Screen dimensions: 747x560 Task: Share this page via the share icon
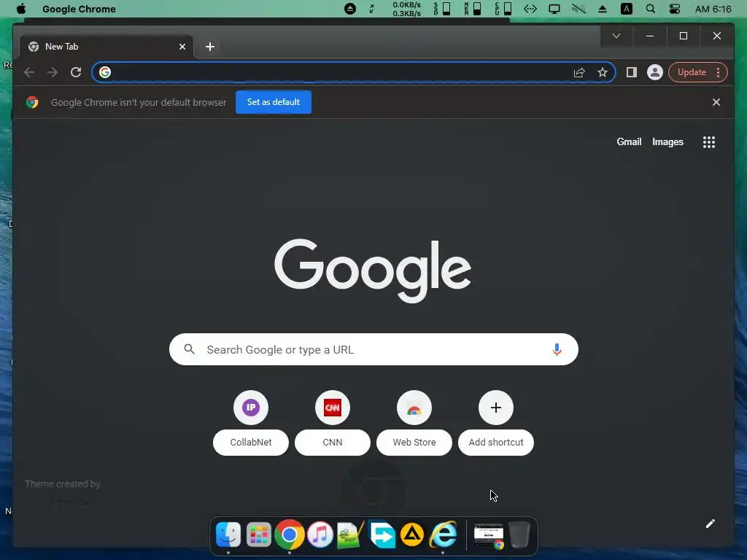pyautogui.click(x=578, y=72)
